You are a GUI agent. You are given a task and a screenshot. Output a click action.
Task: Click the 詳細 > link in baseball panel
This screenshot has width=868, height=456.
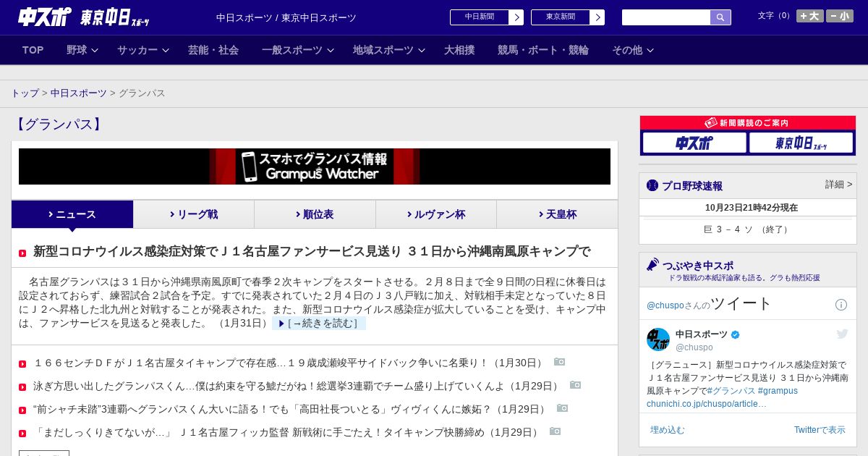coord(838,185)
